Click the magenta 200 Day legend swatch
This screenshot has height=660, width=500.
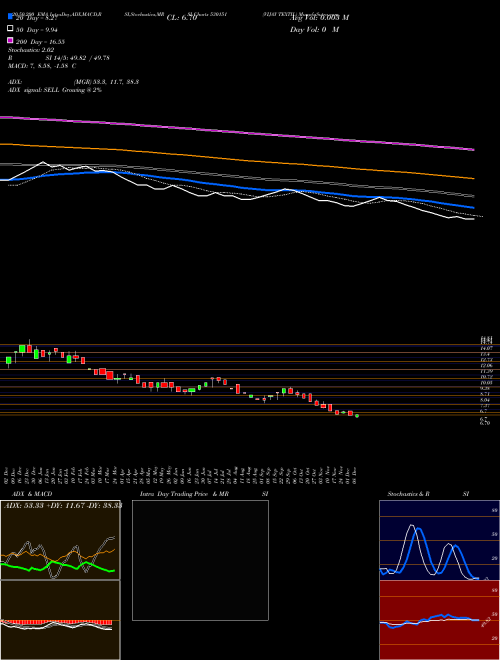(x=10, y=40)
